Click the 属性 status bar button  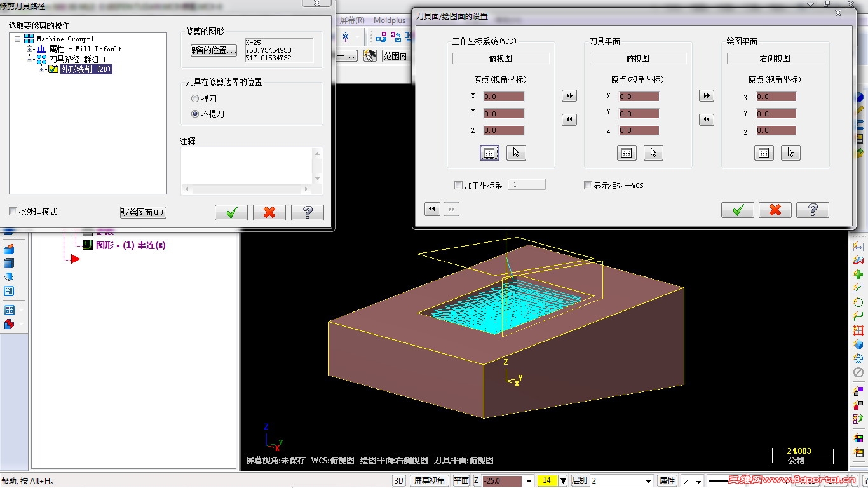[667, 481]
